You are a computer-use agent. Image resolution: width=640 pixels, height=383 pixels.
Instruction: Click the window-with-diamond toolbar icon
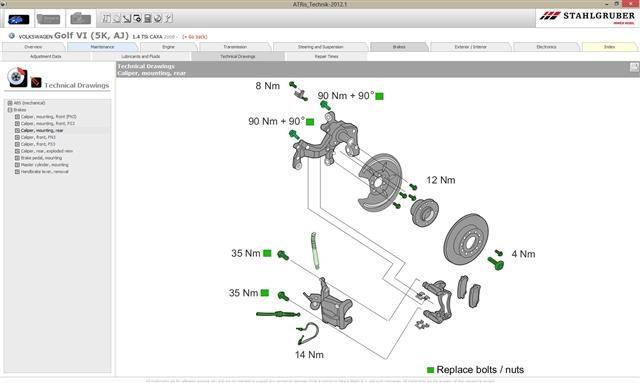[137, 18]
